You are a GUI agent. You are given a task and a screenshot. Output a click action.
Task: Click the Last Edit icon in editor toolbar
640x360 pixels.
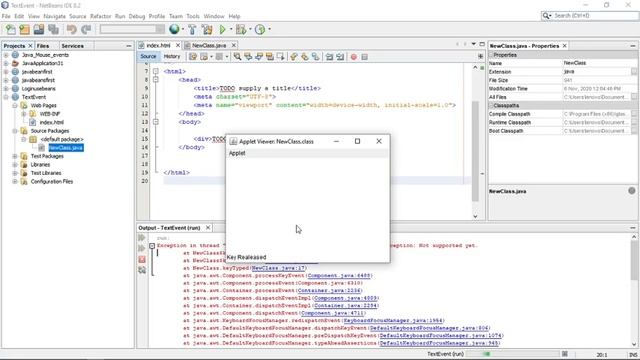(193, 57)
